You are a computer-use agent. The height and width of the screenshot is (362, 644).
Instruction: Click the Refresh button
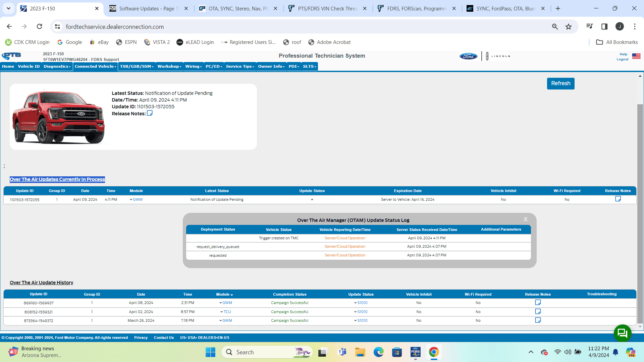tap(560, 83)
